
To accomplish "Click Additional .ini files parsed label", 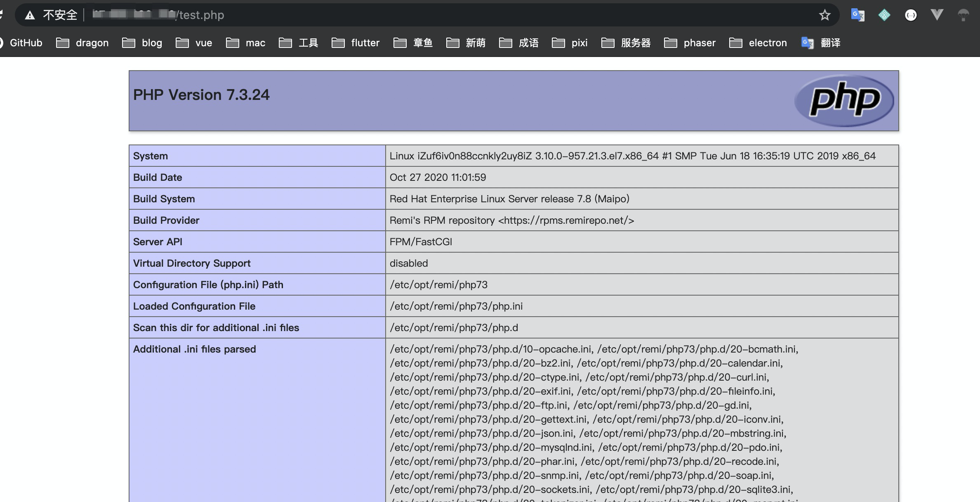I will pos(194,349).
